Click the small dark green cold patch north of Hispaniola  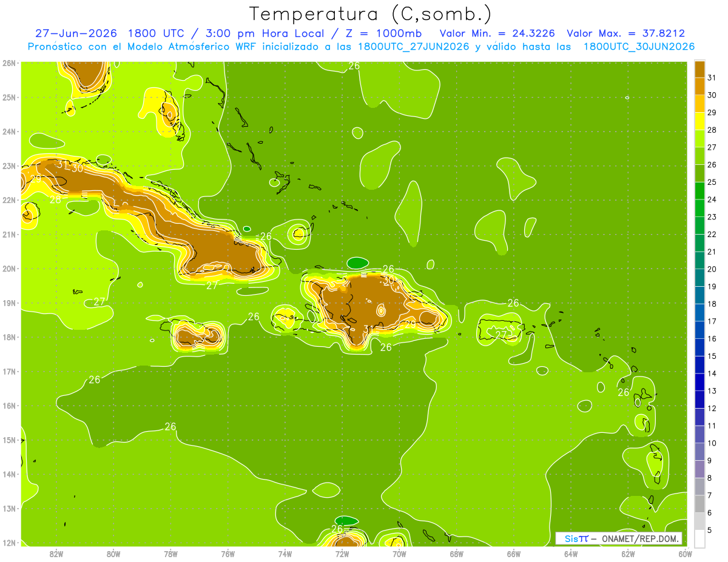tap(357, 263)
